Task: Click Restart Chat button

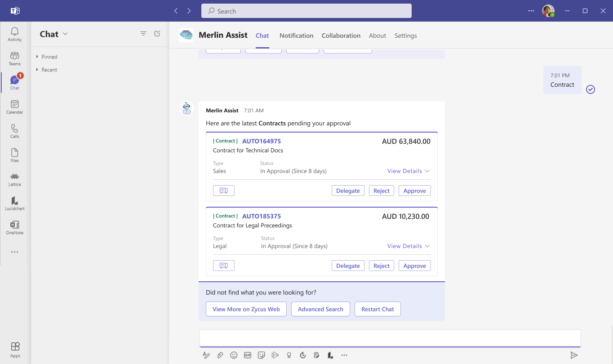Action: (x=378, y=309)
